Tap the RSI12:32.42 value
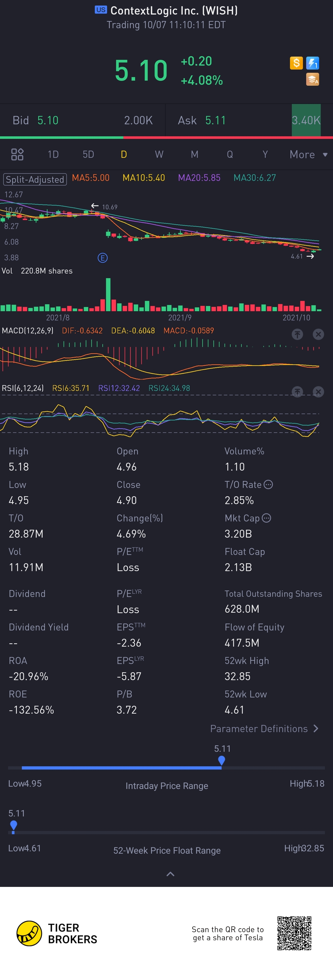The height and width of the screenshot is (980, 333). tap(119, 388)
